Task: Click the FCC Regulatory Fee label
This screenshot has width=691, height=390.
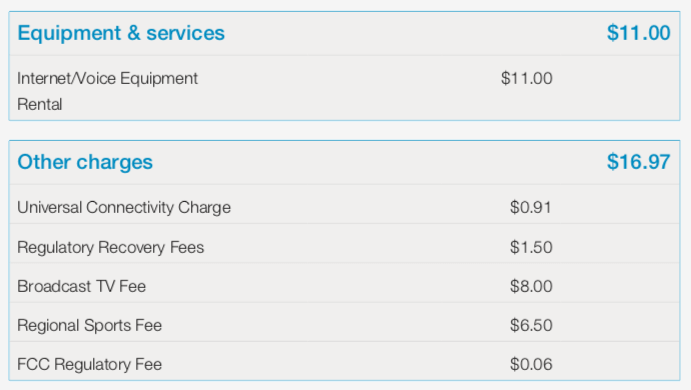Action: click(x=89, y=364)
